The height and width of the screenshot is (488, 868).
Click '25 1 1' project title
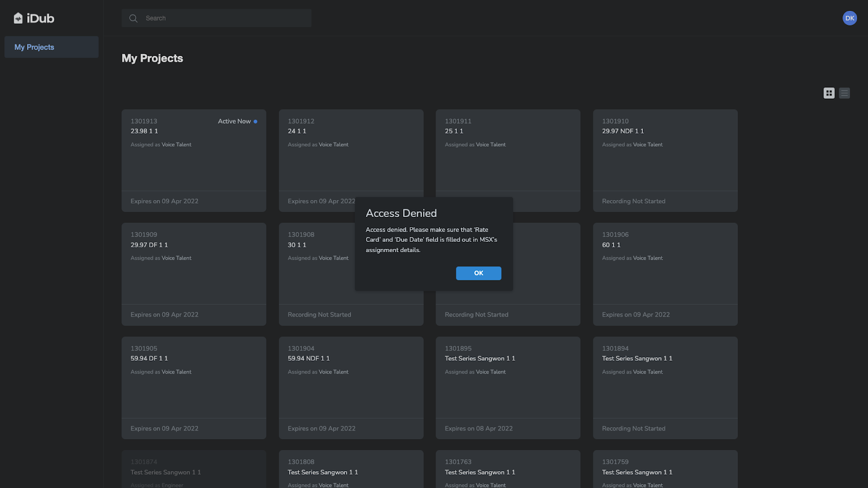point(454,131)
